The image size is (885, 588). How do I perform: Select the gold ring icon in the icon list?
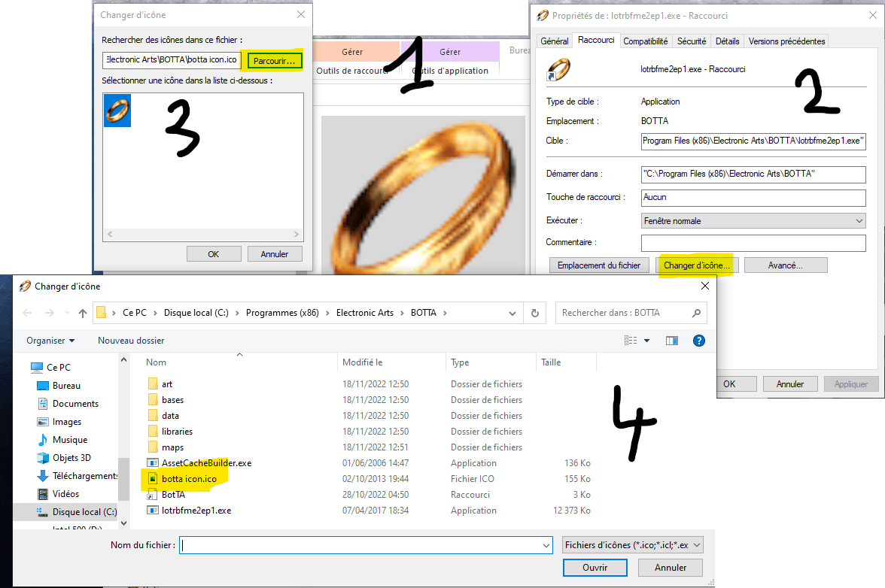117,110
